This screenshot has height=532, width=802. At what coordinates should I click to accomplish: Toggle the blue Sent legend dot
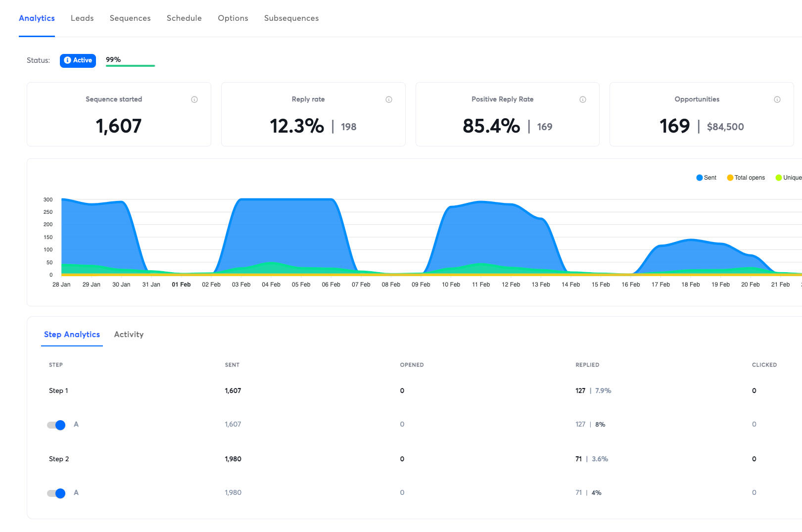[x=700, y=178]
